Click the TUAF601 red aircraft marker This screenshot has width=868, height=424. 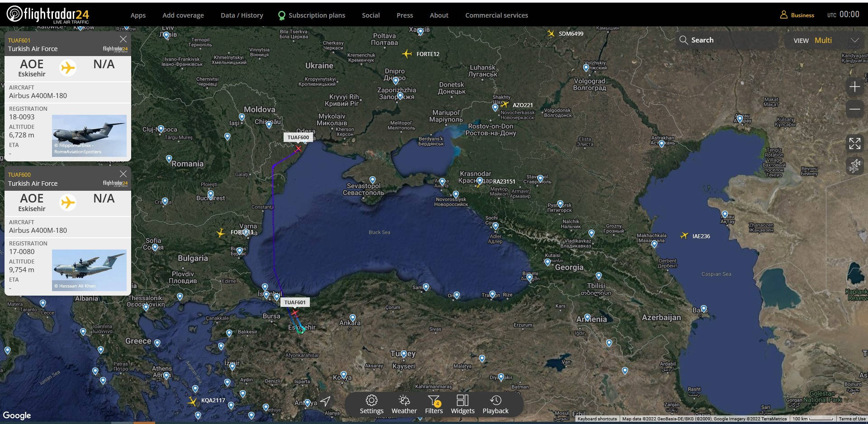tap(295, 312)
